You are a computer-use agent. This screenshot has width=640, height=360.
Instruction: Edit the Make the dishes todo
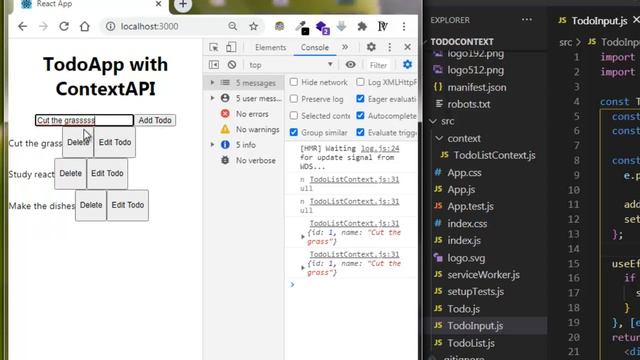coord(128,205)
